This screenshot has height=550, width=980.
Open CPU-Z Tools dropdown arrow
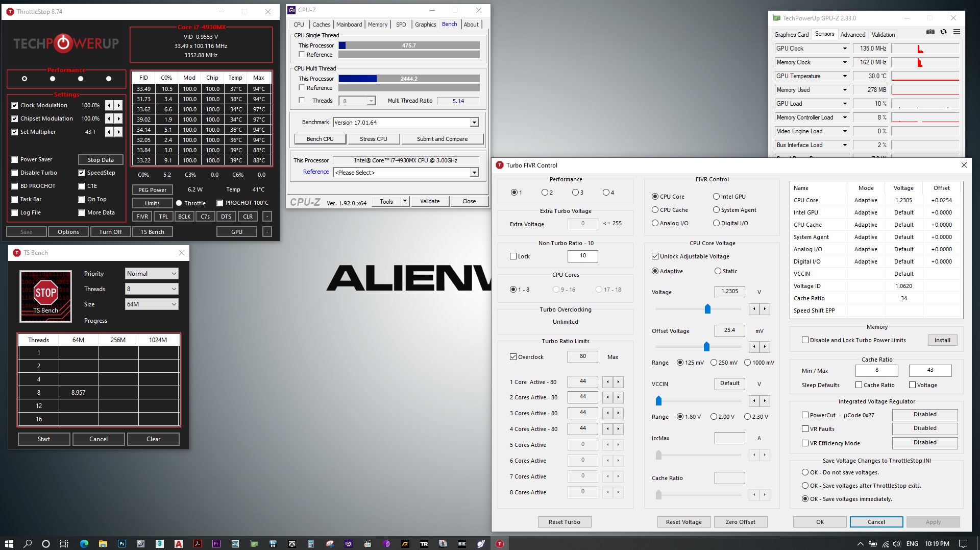pos(405,201)
